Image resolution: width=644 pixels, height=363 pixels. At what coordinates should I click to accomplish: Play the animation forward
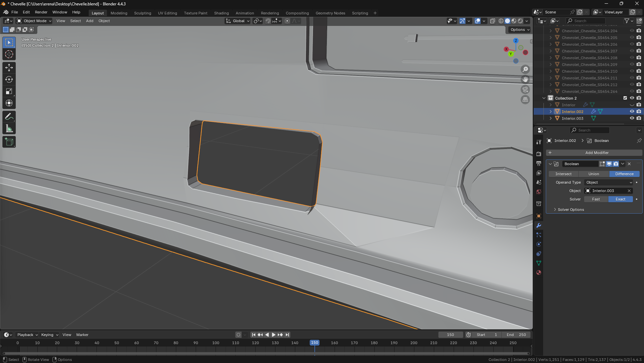coord(273,335)
